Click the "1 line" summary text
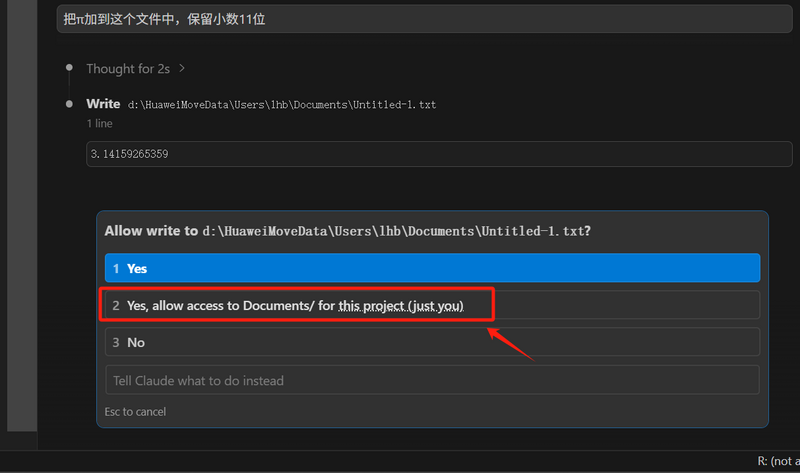 click(x=99, y=123)
